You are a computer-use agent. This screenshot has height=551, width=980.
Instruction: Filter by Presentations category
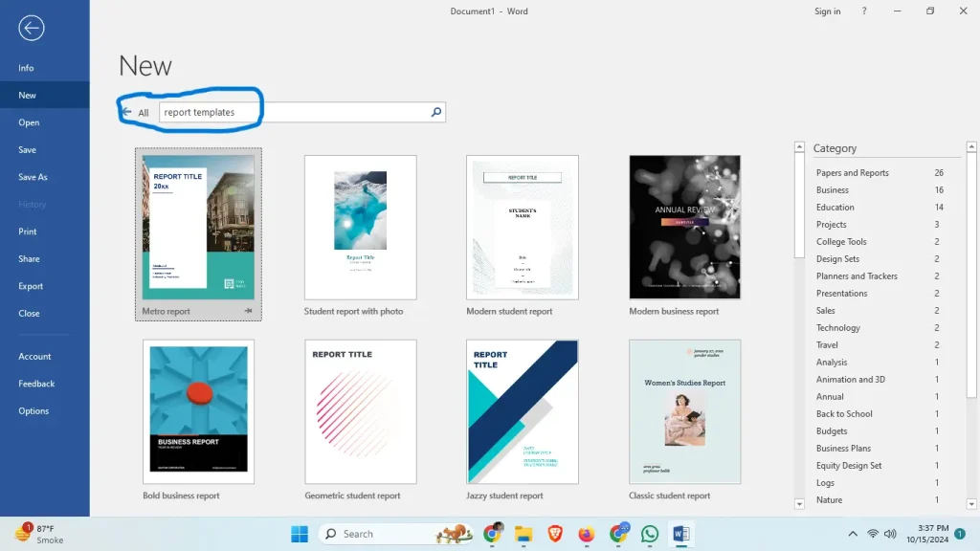[880, 293]
